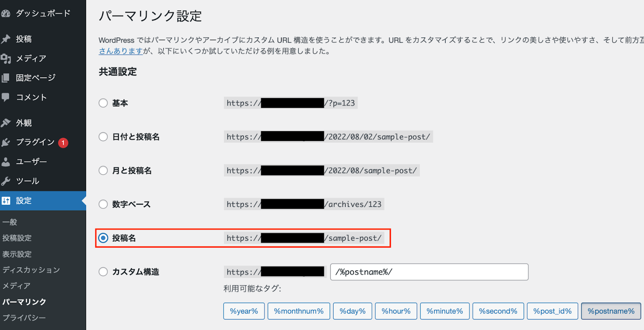This screenshot has width=644, height=330.
Task: Select the 月と投稿名 radio button
Action: 103,171
